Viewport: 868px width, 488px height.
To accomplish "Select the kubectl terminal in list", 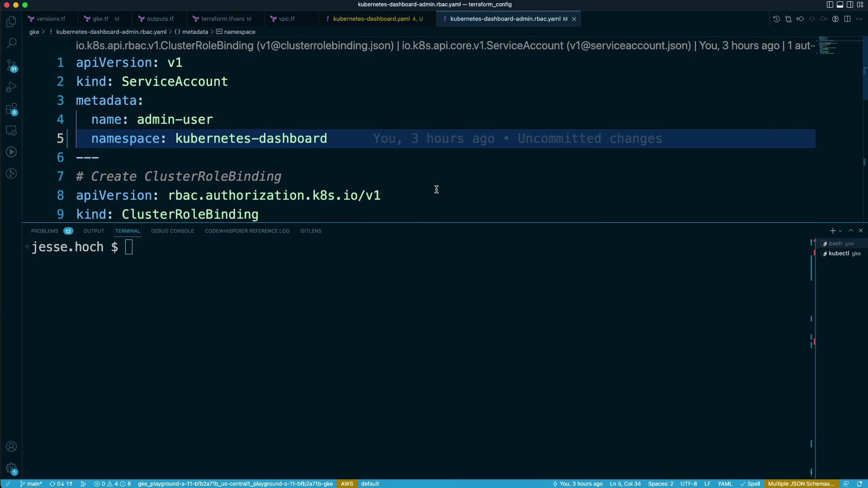I will 839,253.
